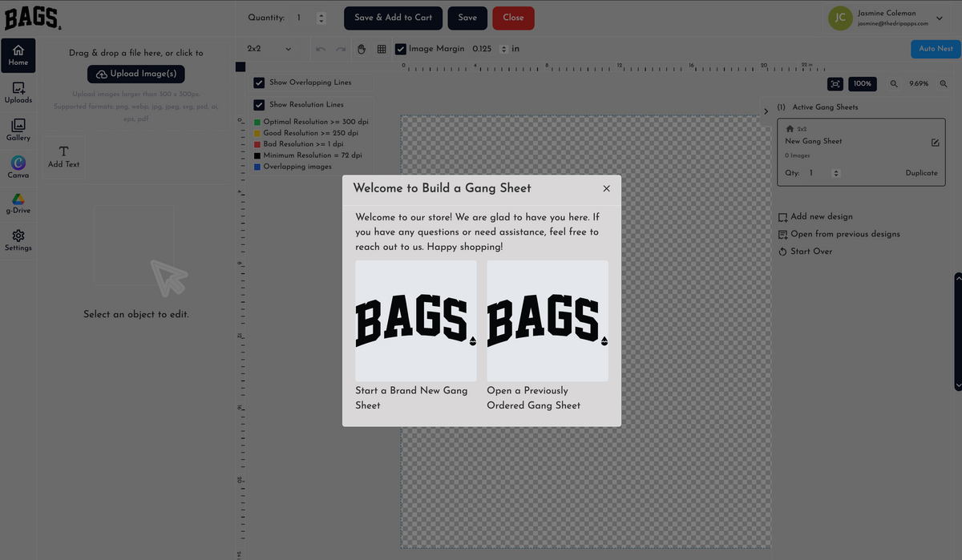This screenshot has width=962, height=560.
Task: Click Start Over
Action: point(806,252)
